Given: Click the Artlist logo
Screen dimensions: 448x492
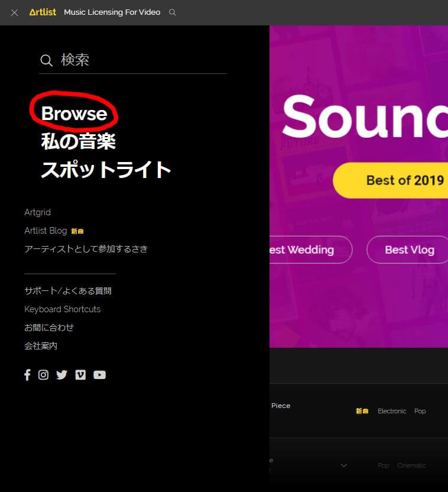Looking at the screenshot, I should 43,12.
